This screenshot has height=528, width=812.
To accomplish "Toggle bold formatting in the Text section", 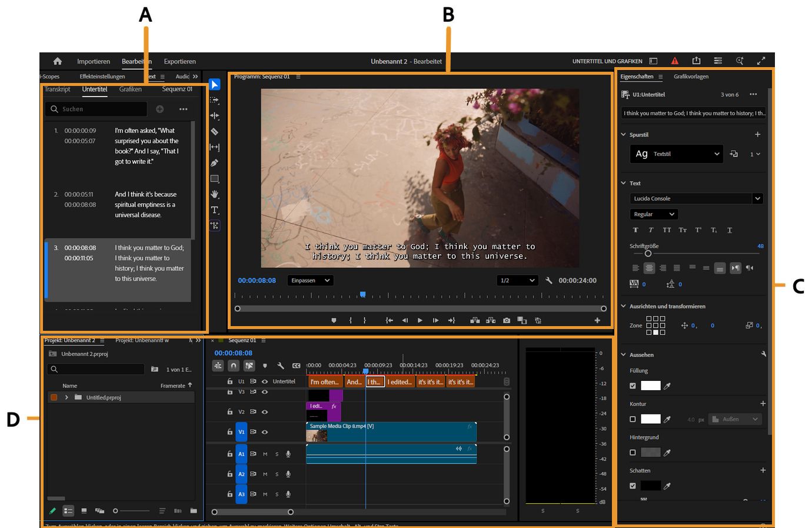I will pyautogui.click(x=637, y=230).
